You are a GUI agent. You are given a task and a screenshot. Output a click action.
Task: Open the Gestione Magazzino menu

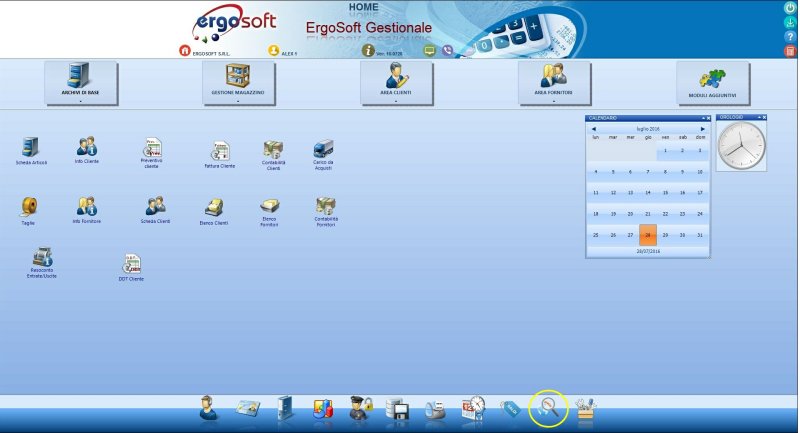pyautogui.click(x=239, y=83)
